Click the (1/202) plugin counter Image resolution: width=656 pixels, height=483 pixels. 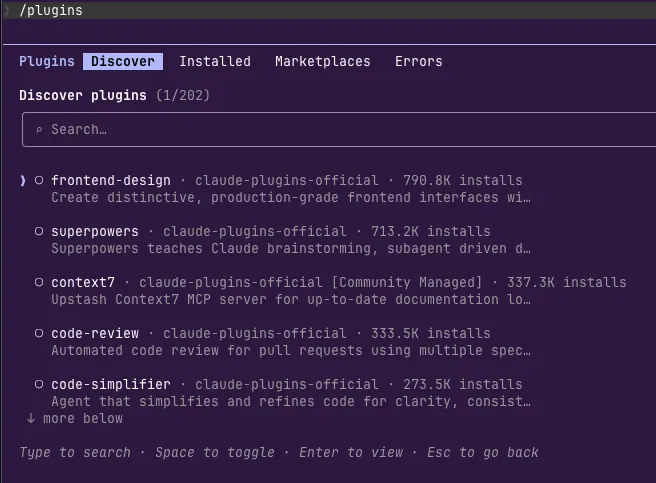pyautogui.click(x=183, y=95)
